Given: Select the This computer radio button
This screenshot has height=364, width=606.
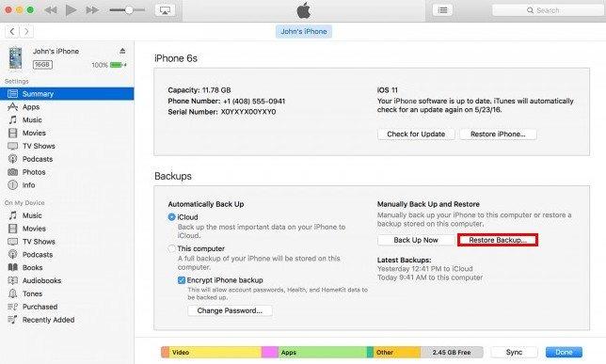Looking at the screenshot, I should click(171, 248).
